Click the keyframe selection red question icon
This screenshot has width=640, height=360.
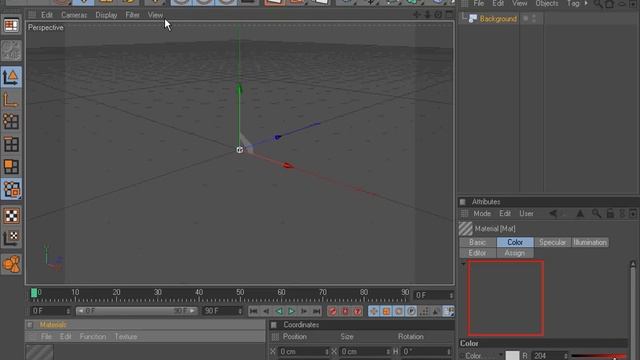pos(358,311)
